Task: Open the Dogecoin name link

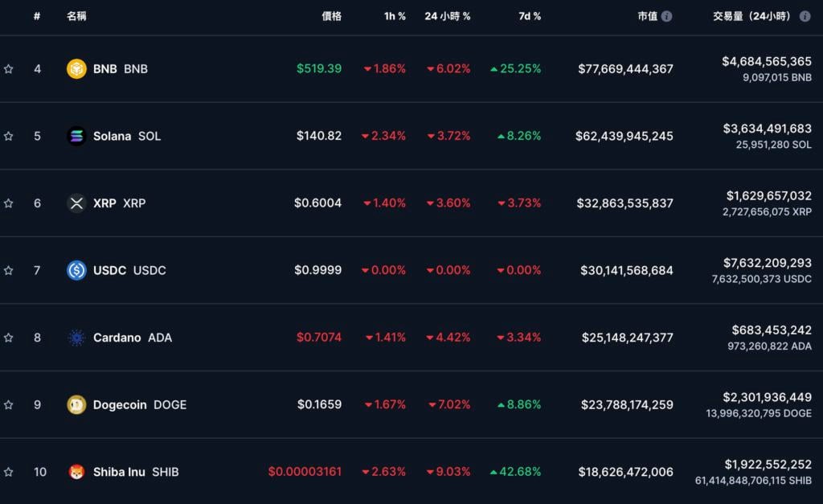Action: [x=120, y=405]
